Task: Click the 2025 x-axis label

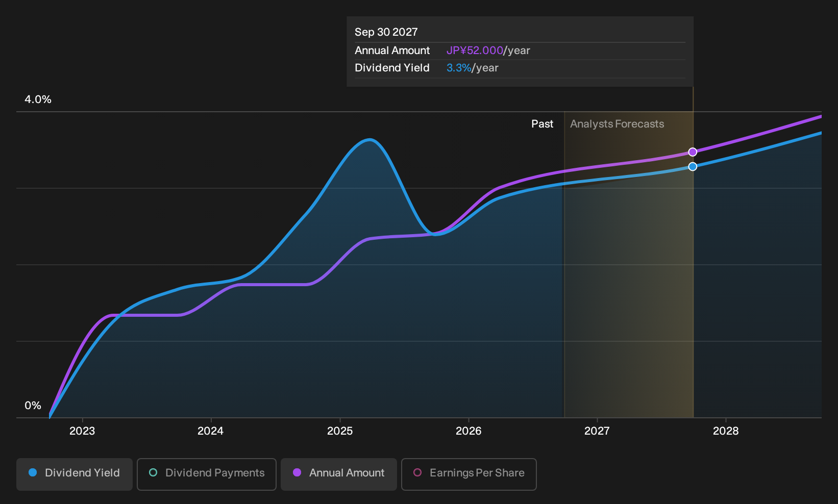Action: [340, 431]
